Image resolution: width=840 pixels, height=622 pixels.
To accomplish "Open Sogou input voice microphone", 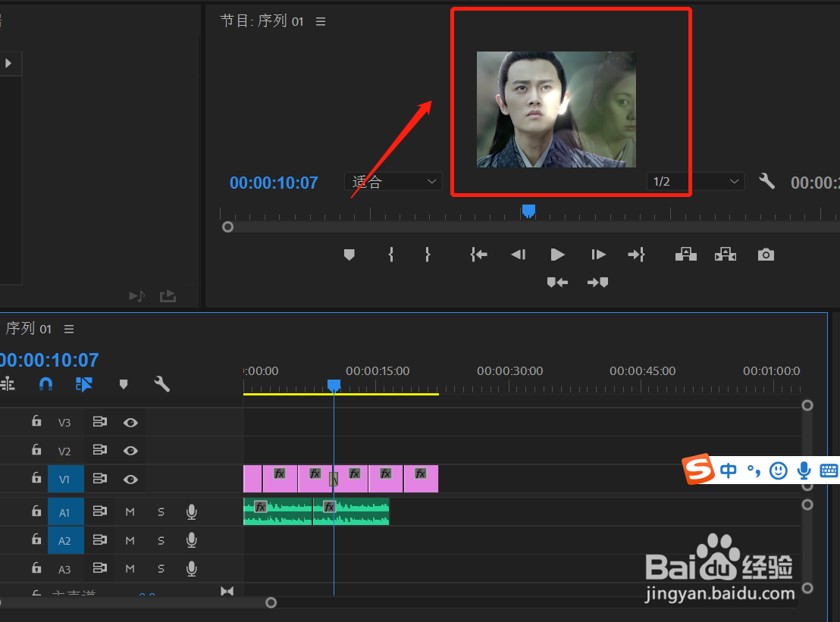I will tap(804, 470).
